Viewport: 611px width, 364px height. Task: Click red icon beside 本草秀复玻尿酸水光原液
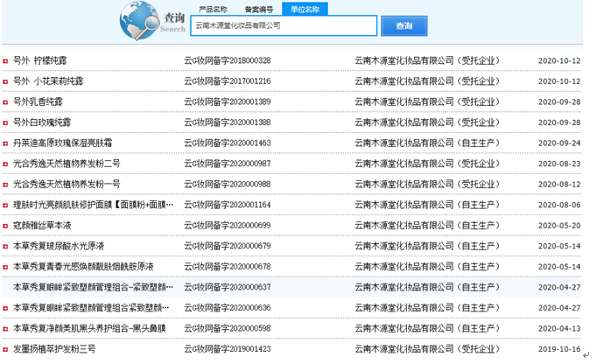coord(5,247)
